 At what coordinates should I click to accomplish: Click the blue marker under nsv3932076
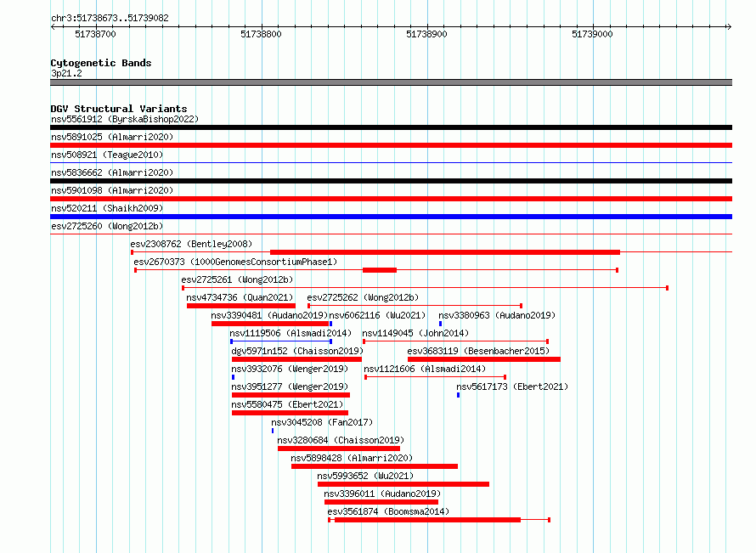234,377
